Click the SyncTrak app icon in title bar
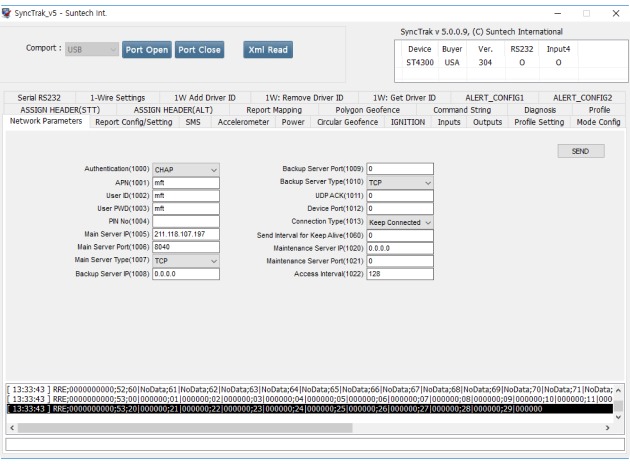Viewport: 630px width, 464px height. (10, 9)
